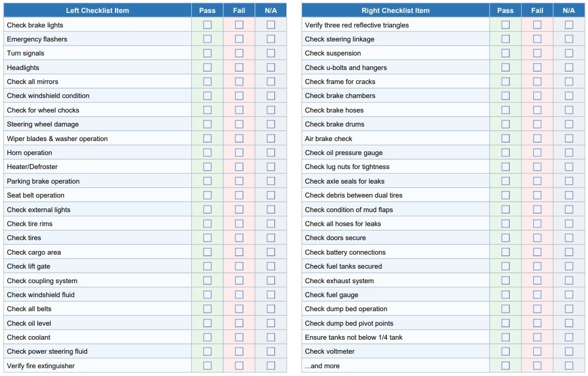This screenshot has height=376, width=588.
Task: Check Pass for three red reflective triangles
Action: coord(505,24)
